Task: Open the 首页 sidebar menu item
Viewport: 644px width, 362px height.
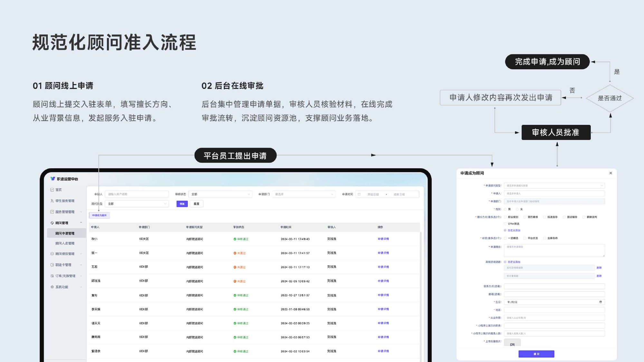Action: click(58, 190)
